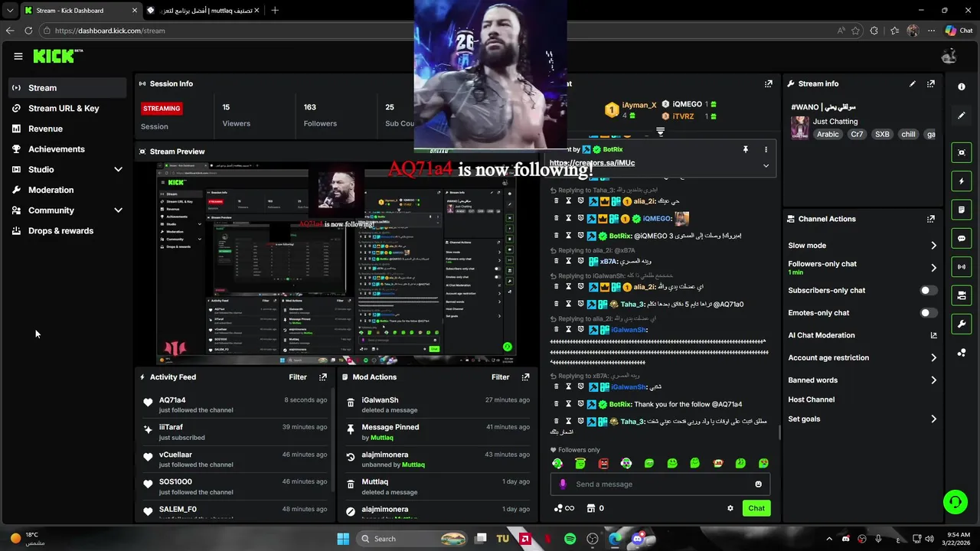Open Slow mode options arrow

[x=933, y=246]
